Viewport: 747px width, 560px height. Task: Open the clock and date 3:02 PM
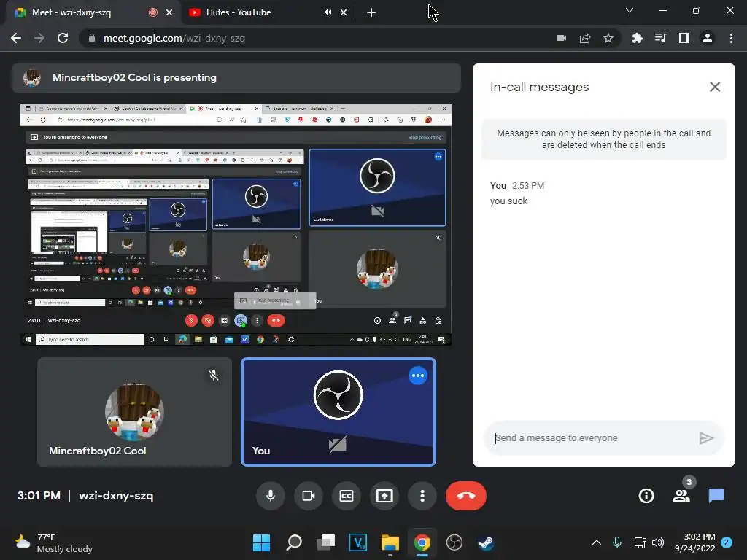point(695,542)
